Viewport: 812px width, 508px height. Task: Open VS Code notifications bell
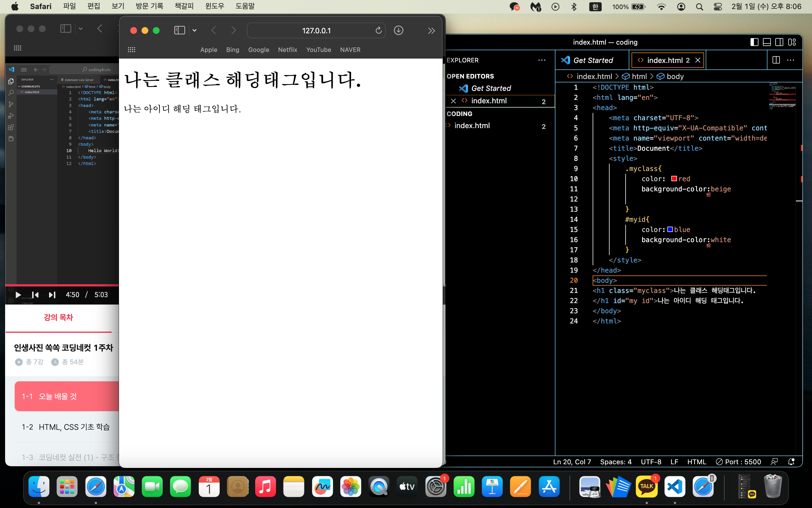tap(791, 462)
